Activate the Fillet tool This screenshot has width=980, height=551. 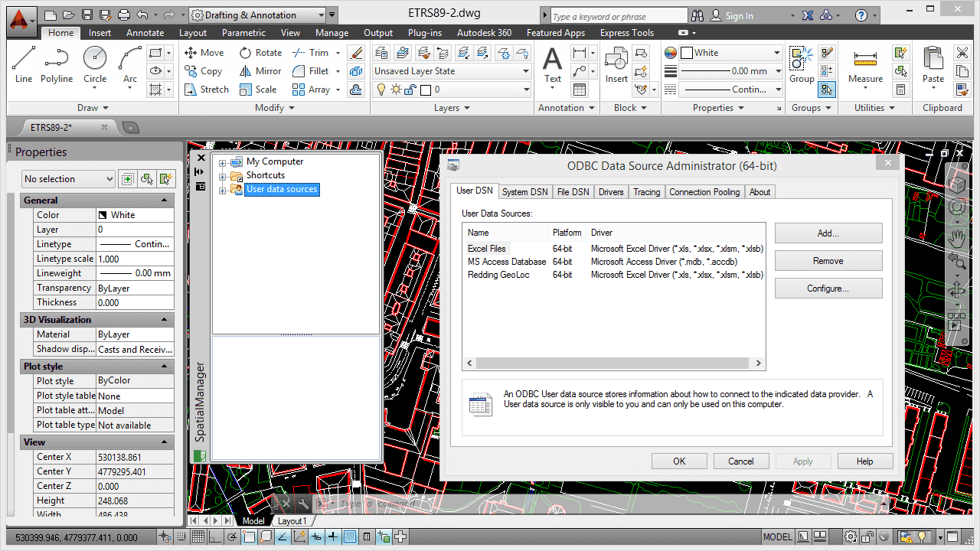tap(310, 71)
